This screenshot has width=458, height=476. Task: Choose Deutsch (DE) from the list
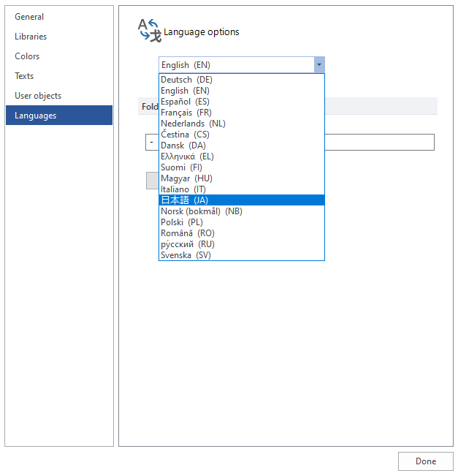242,80
